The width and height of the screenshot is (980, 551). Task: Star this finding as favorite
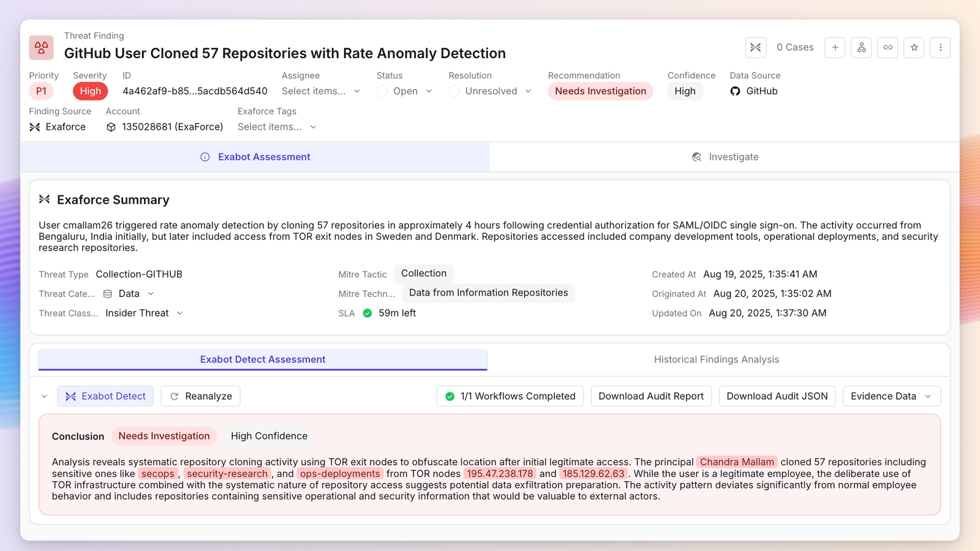914,47
